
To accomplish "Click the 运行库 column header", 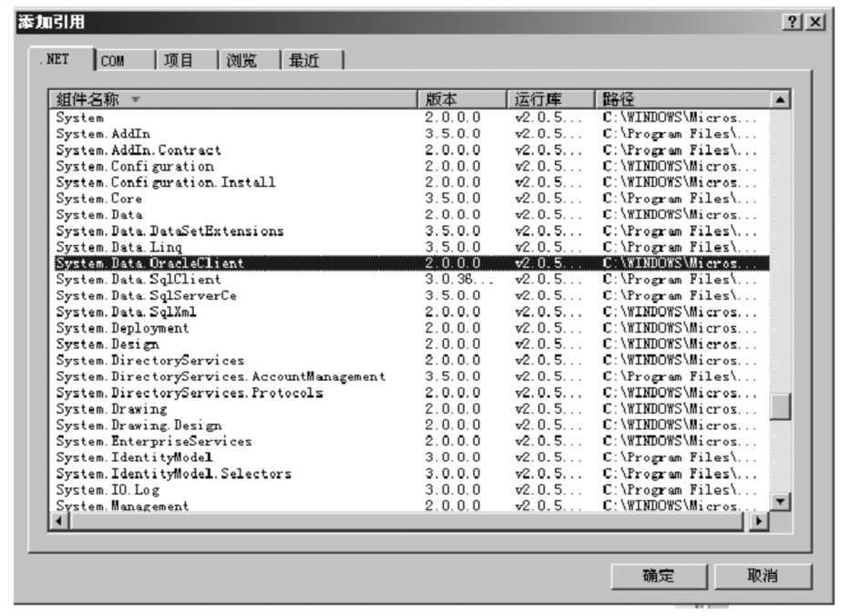I will click(x=551, y=99).
